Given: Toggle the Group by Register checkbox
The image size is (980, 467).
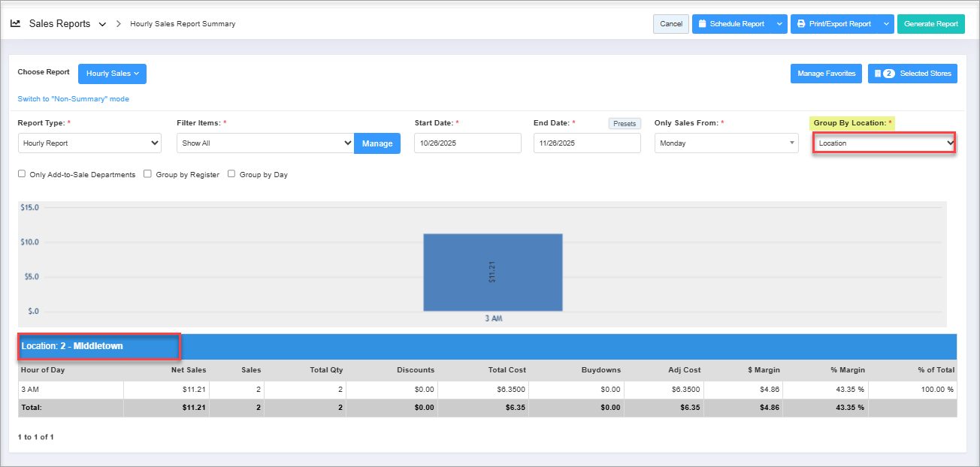Looking at the screenshot, I should [148, 174].
